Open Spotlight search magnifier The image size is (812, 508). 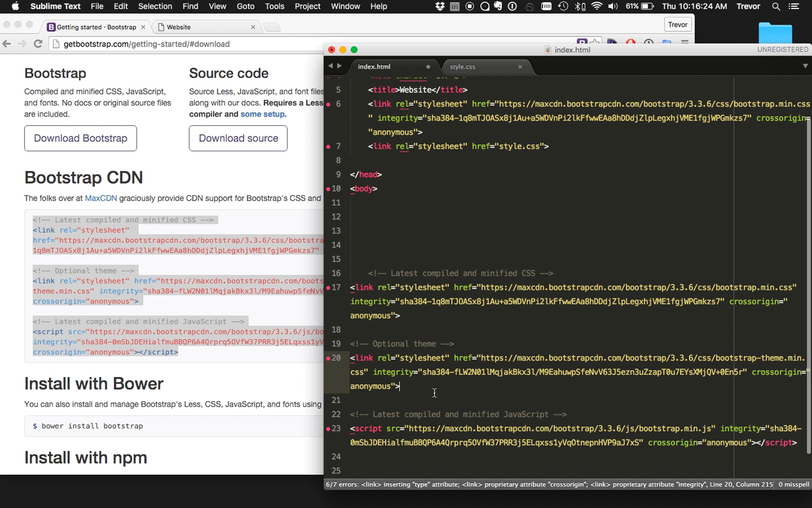coord(776,6)
